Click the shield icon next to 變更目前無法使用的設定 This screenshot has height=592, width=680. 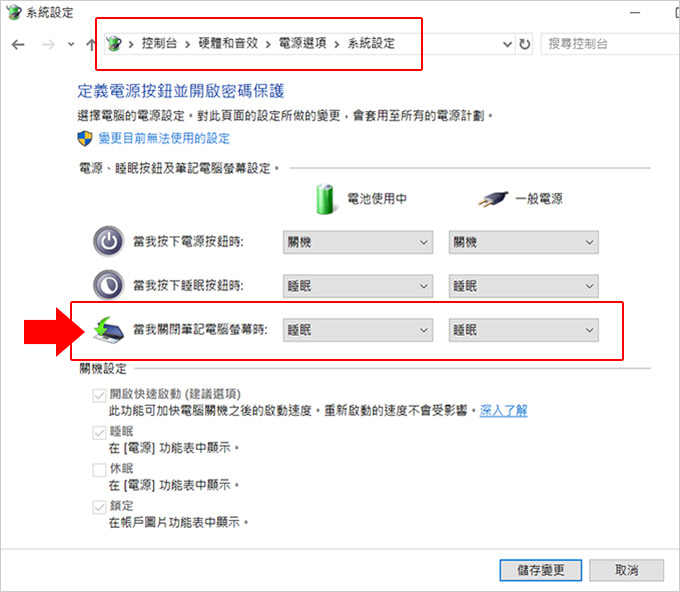click(85, 138)
